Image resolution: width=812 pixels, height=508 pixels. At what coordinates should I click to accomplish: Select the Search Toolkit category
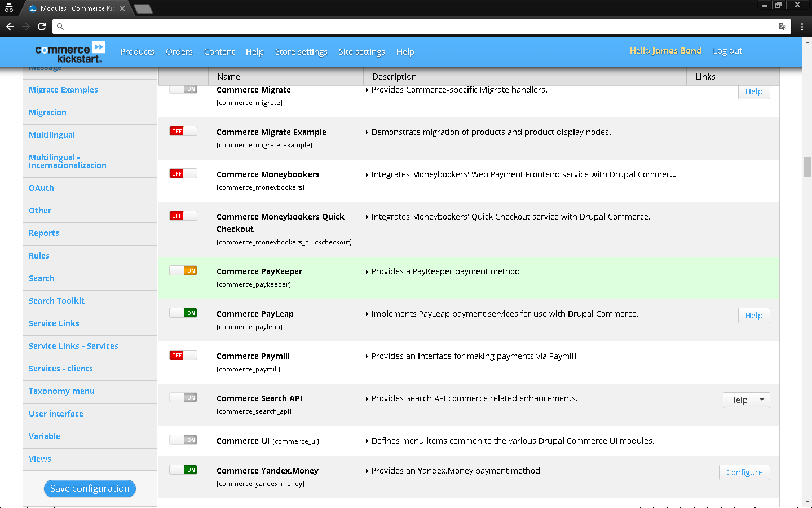(56, 301)
